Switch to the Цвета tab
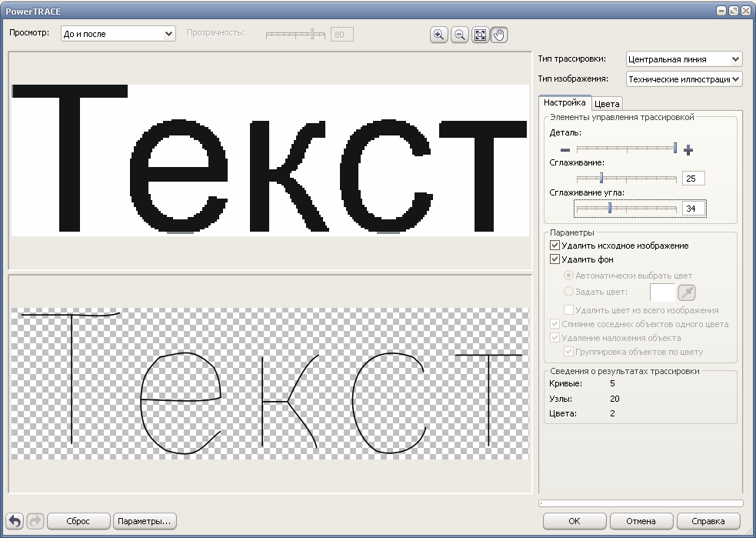The width and height of the screenshot is (756, 538). pyautogui.click(x=607, y=104)
